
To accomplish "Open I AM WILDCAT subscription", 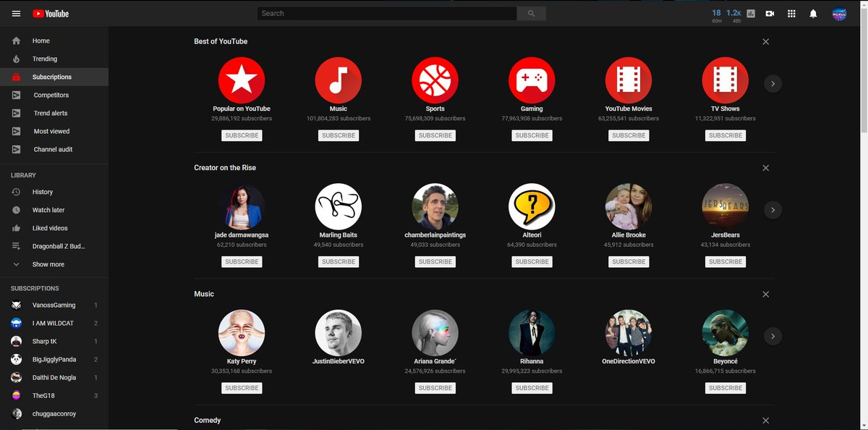I will [54, 323].
